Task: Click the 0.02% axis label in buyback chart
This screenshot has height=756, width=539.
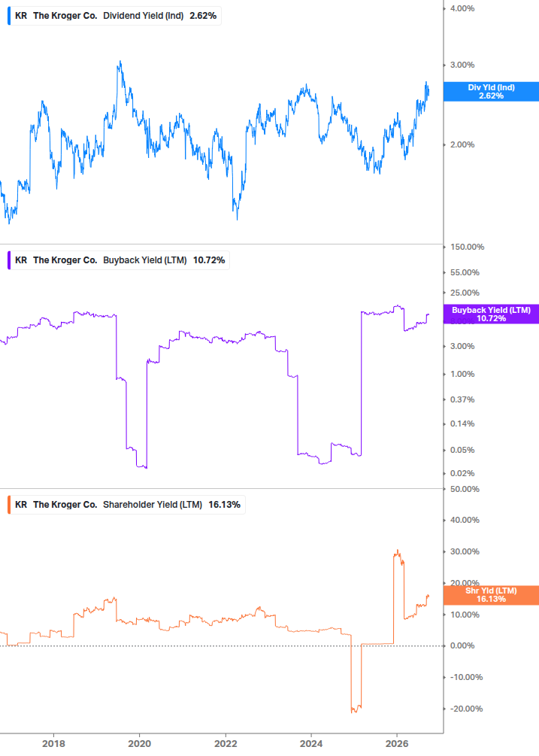Action: pos(462,473)
